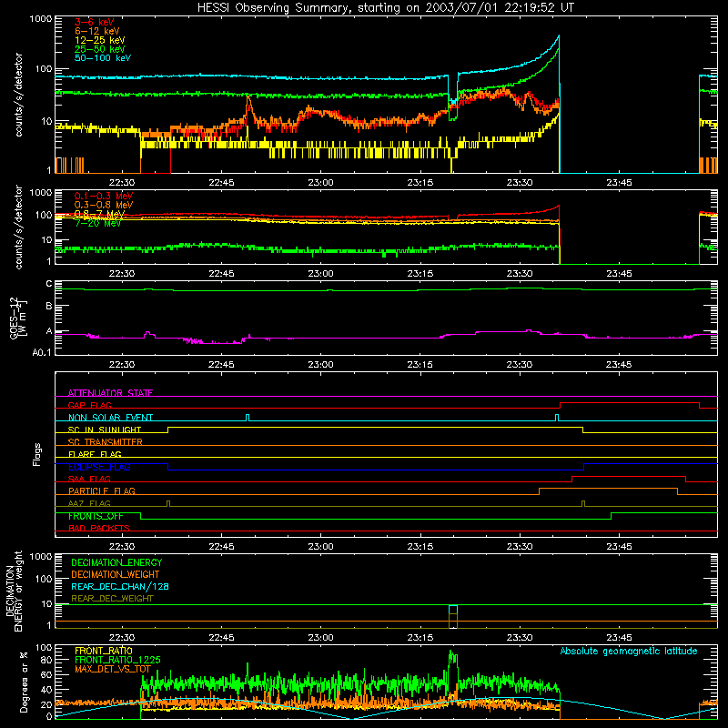Select the NON_SOLAR_EVENT flag label
The image size is (728, 728).
pos(110,418)
